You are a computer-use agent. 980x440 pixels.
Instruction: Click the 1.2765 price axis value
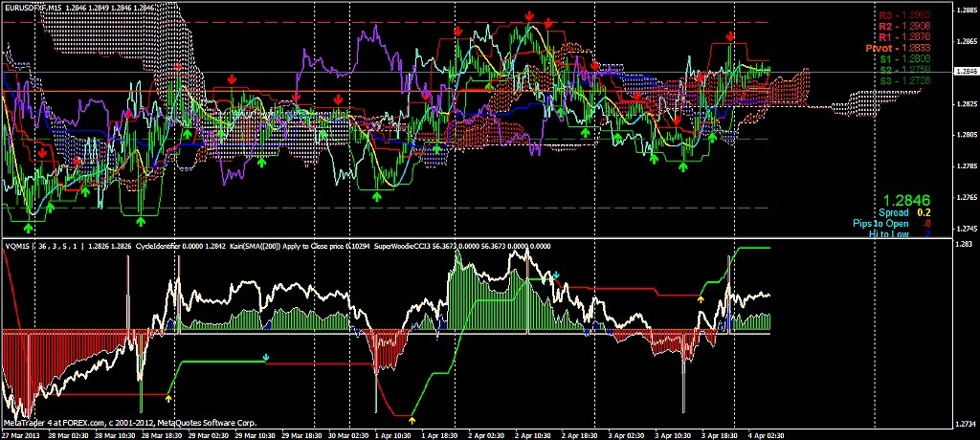pyautogui.click(x=967, y=197)
